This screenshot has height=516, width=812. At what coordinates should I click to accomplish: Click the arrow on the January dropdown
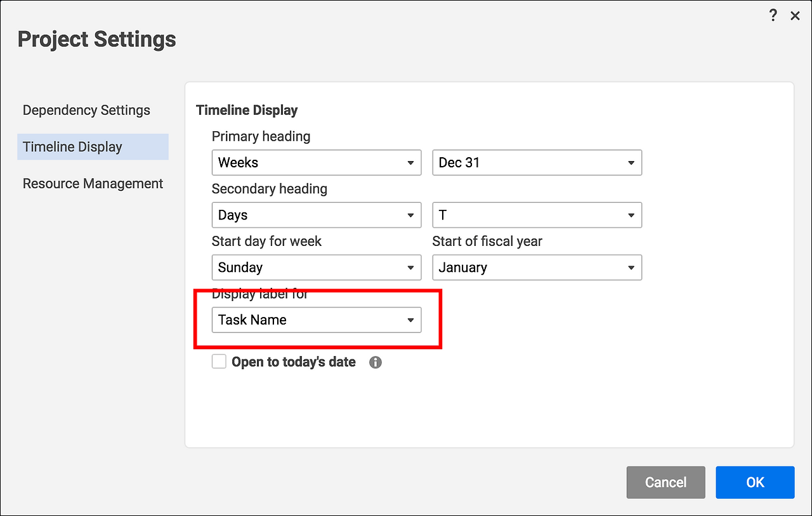coord(631,268)
